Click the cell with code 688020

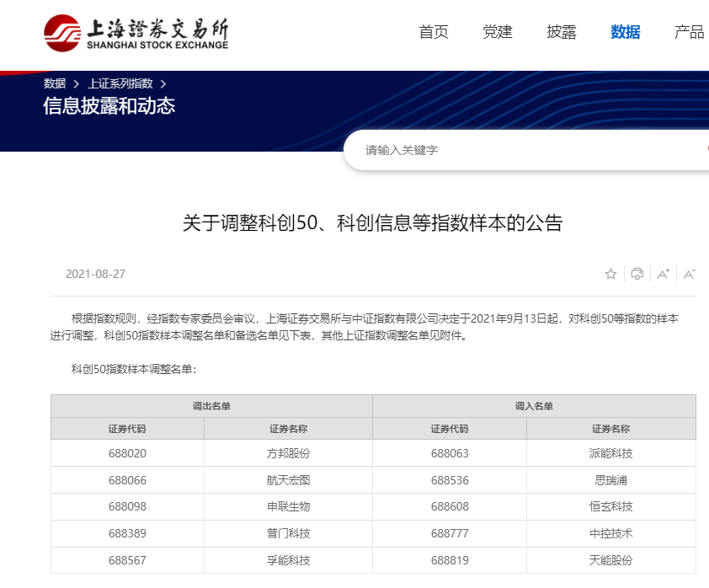(127, 453)
